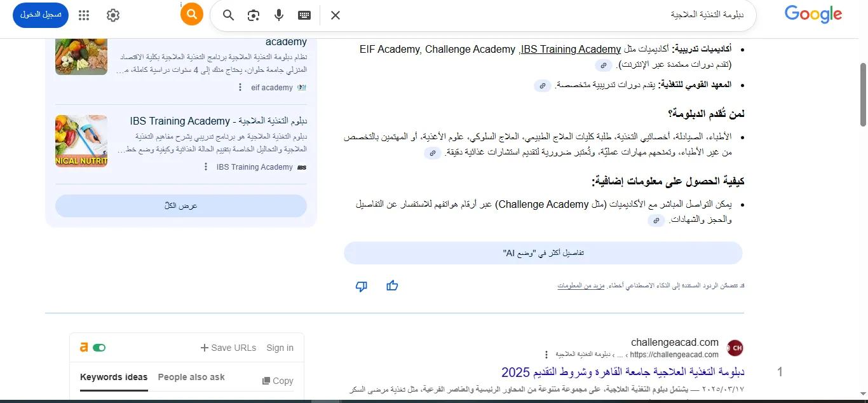Open options menu beside challengeacad.com URL
868x403 pixels.
[546, 355]
